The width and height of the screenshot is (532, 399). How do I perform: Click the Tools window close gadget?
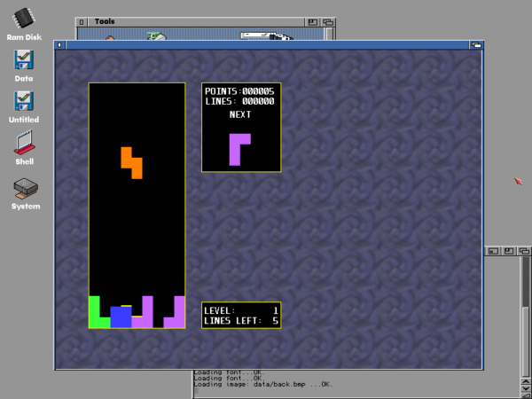tap(81, 21)
